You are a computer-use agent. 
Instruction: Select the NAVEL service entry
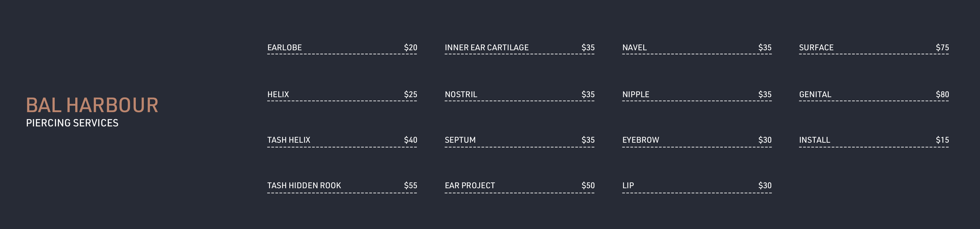(634, 48)
